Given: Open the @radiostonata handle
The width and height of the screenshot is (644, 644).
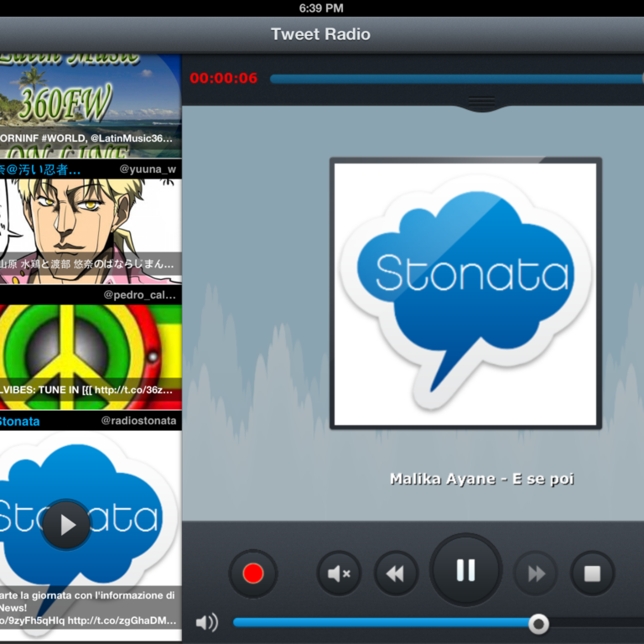Looking at the screenshot, I should pyautogui.click(x=138, y=420).
